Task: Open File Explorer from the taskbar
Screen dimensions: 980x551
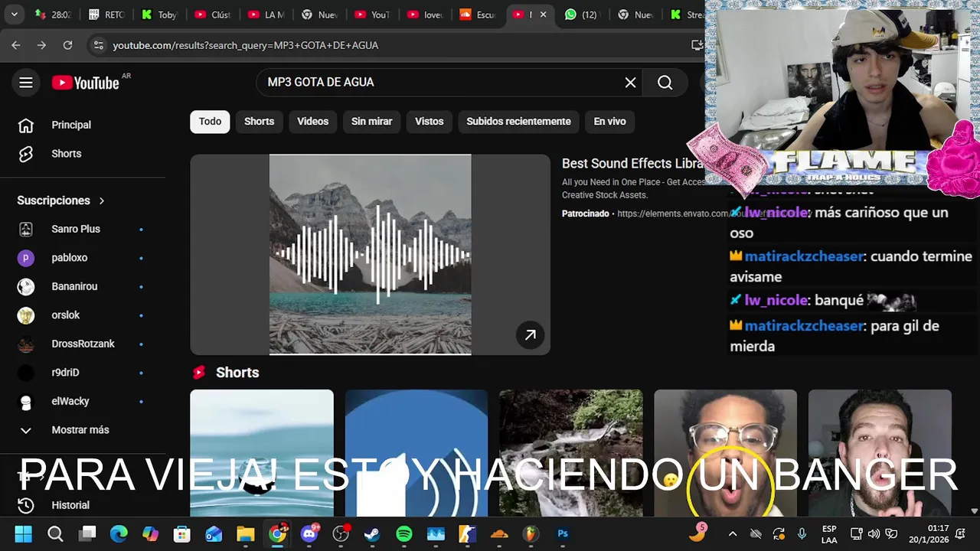Action: pyautogui.click(x=245, y=533)
